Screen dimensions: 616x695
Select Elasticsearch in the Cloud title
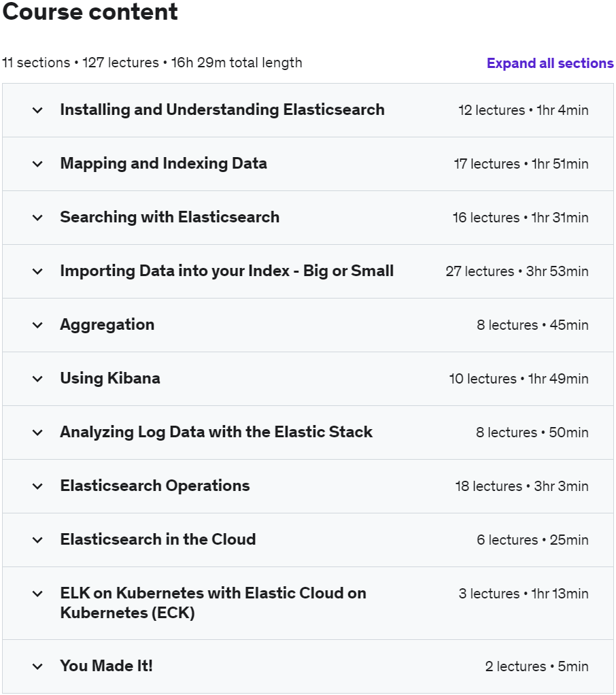point(158,539)
